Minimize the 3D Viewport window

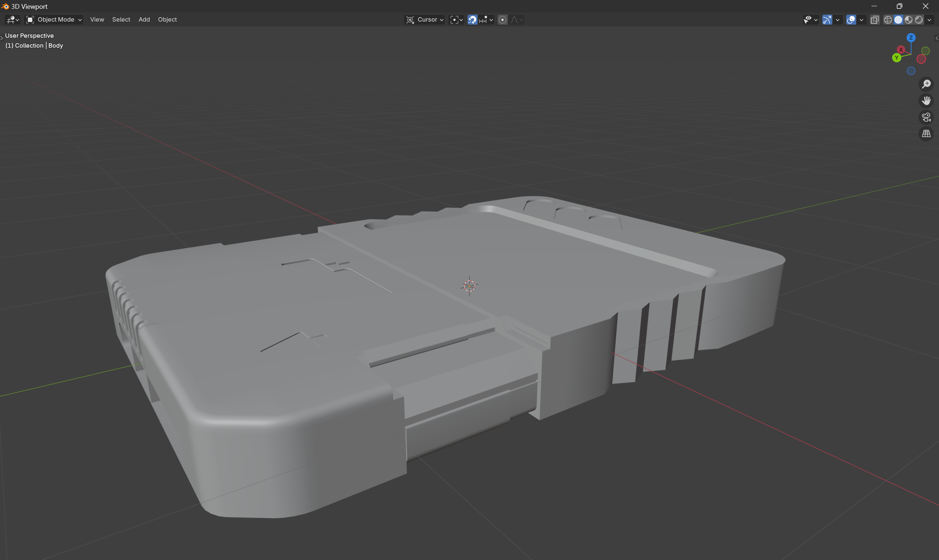pos(874,6)
